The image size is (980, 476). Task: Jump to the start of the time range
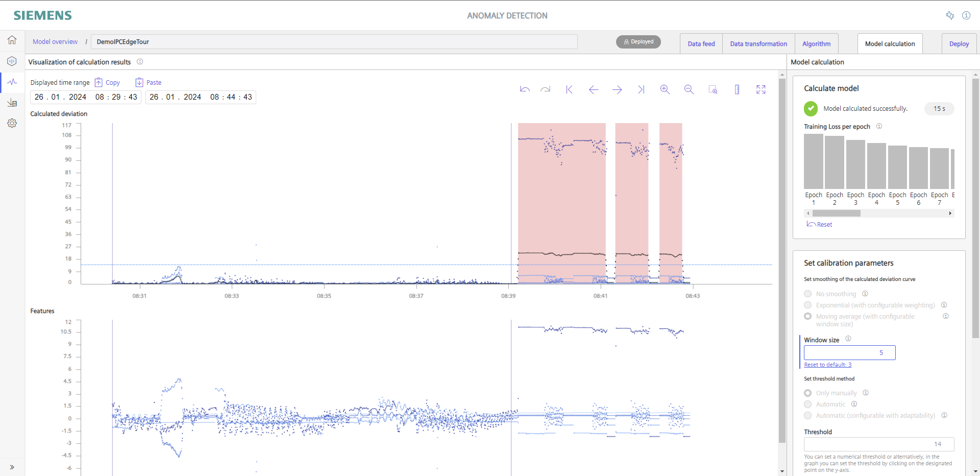569,89
